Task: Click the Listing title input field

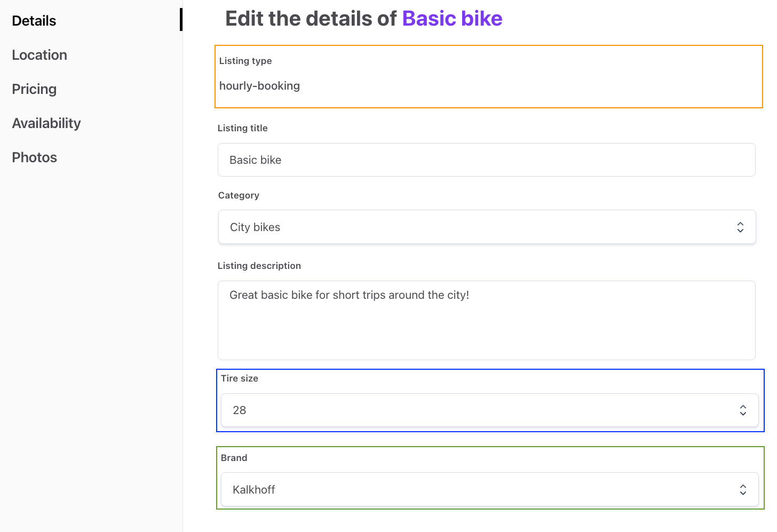Action: tap(486, 160)
